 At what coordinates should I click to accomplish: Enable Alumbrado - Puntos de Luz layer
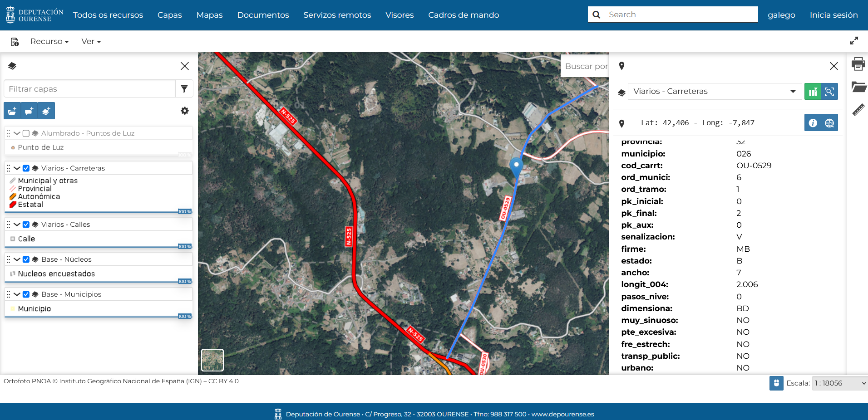26,133
